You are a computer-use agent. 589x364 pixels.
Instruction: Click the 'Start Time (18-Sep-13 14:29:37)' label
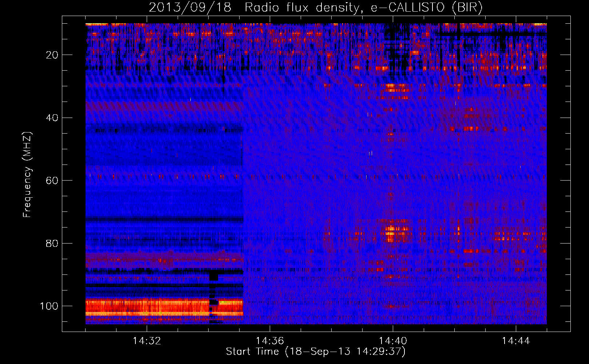[316, 352]
